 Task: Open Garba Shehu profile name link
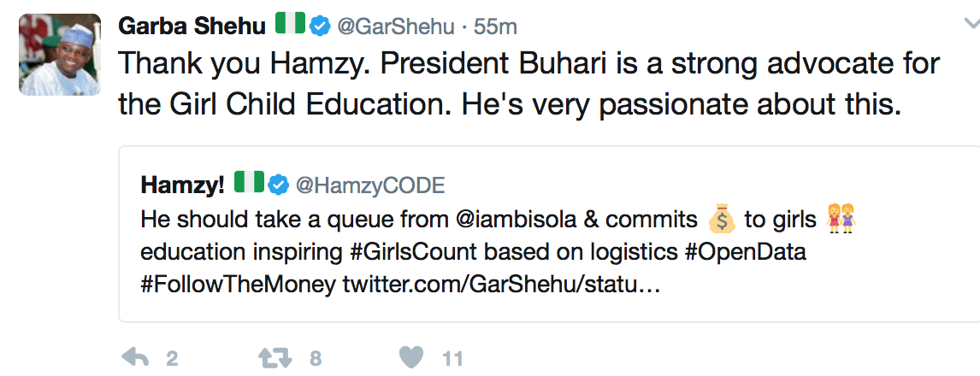[192, 26]
